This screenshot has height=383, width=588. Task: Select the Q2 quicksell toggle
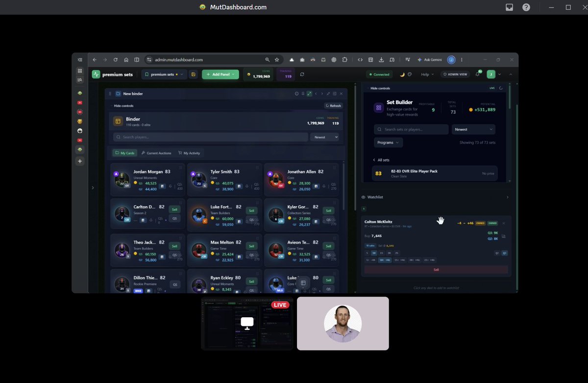coord(497,253)
